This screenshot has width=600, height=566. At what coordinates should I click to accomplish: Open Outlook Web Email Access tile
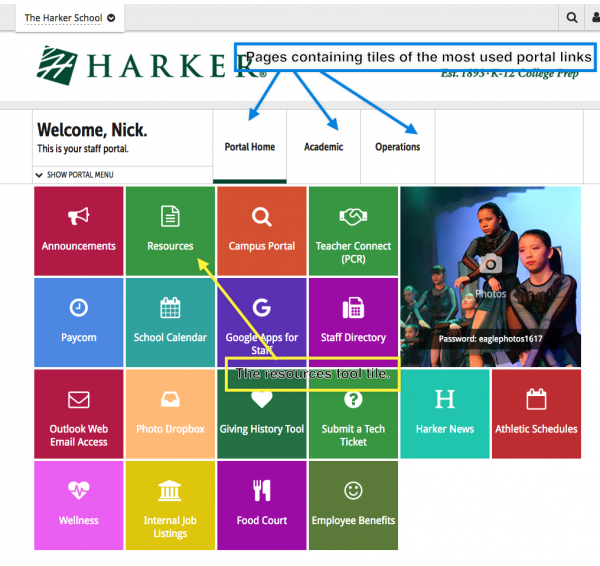tap(79, 414)
